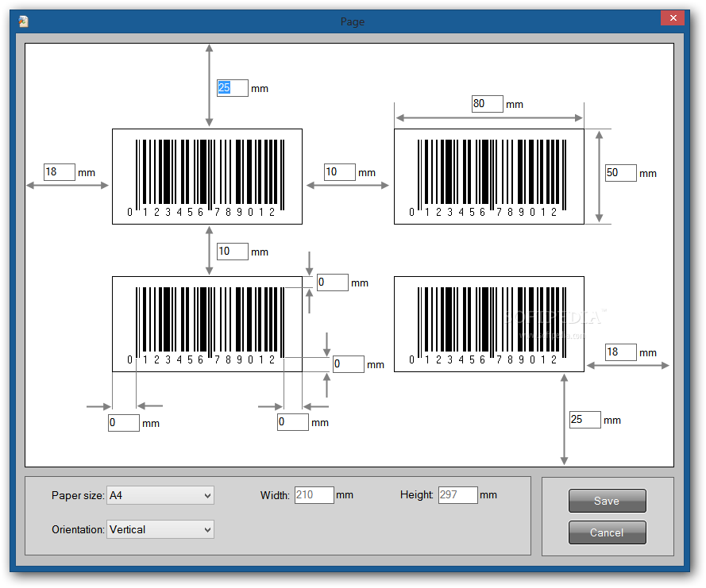Focus the left margin field showing 18

(x=60, y=172)
